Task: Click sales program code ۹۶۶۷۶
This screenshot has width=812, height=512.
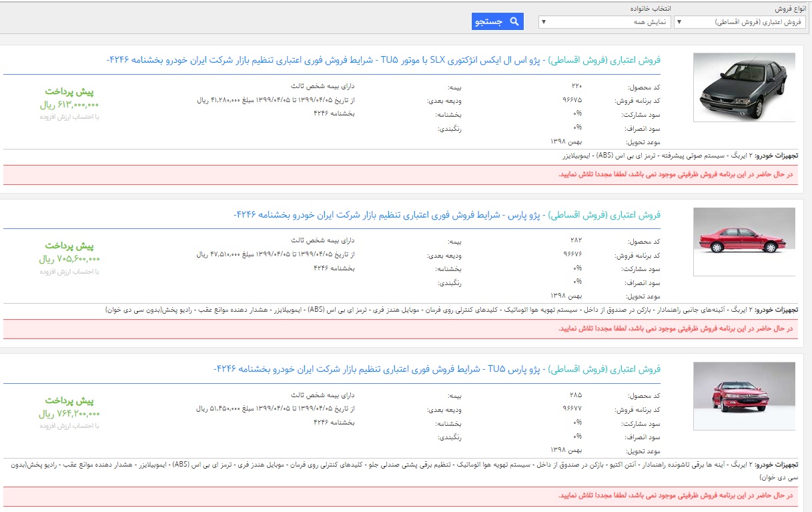Action: coord(572,255)
